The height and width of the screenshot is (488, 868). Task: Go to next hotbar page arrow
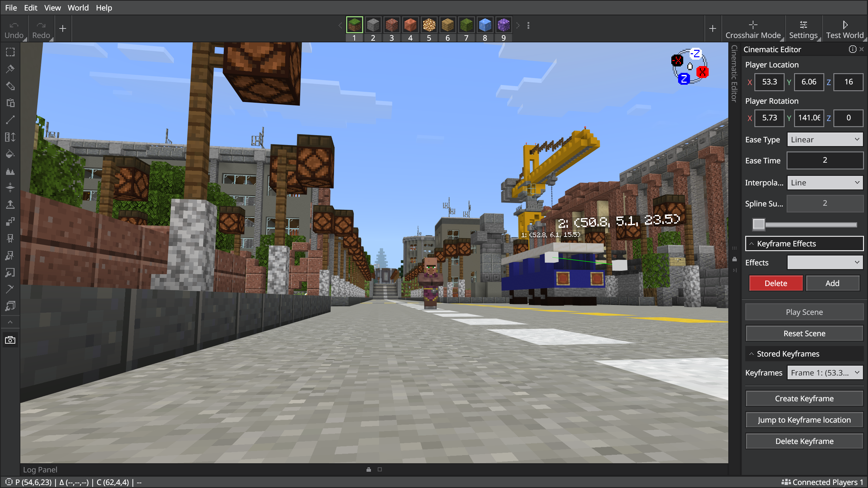tap(518, 25)
